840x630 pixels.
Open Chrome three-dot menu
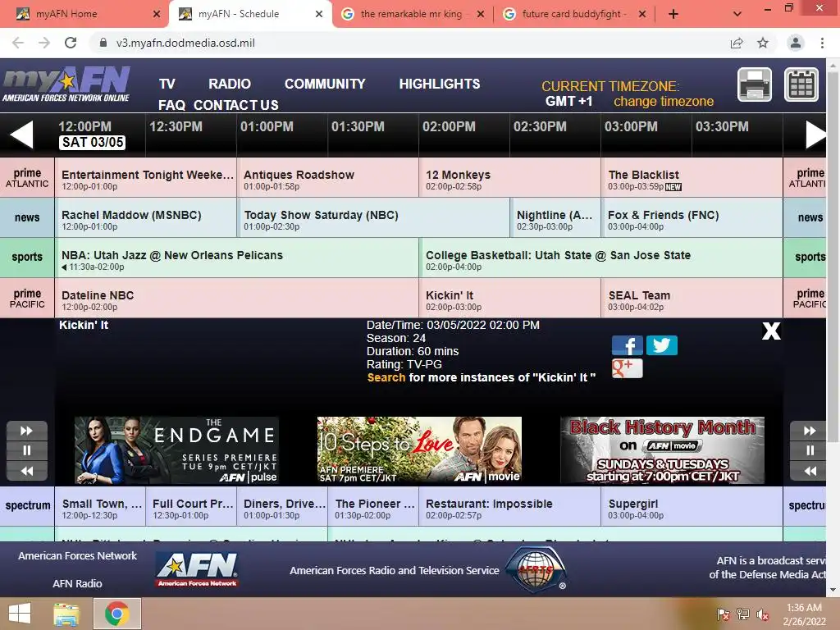coord(822,43)
